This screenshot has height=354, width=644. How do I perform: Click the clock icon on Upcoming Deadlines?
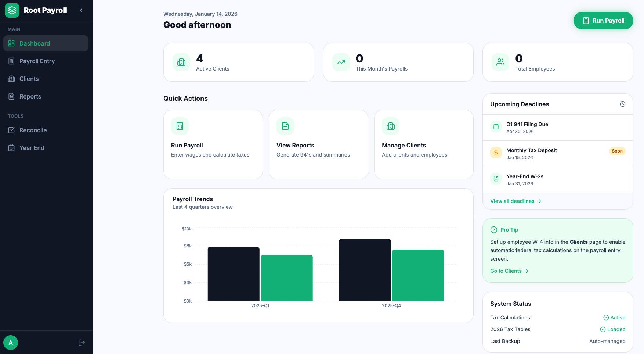[x=623, y=104]
